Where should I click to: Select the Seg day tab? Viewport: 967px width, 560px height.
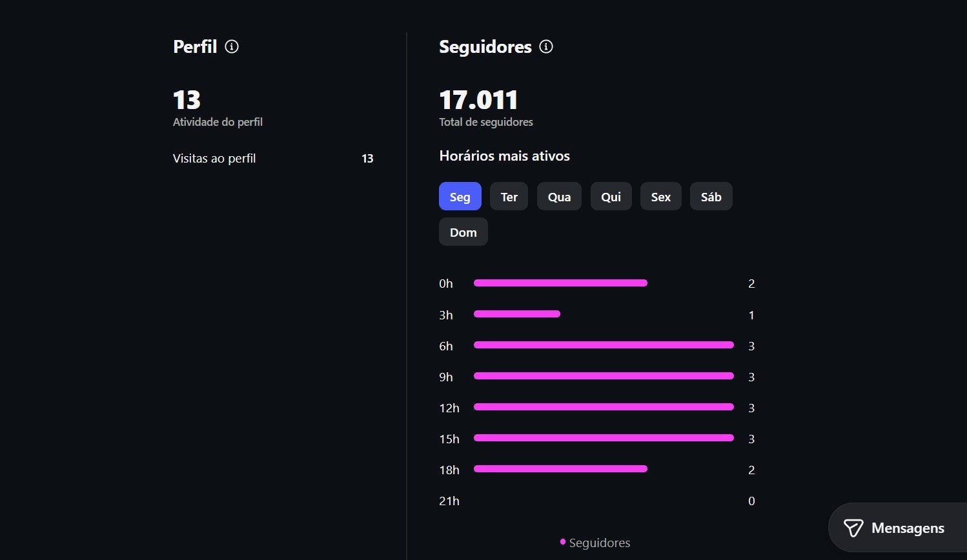[x=460, y=197]
